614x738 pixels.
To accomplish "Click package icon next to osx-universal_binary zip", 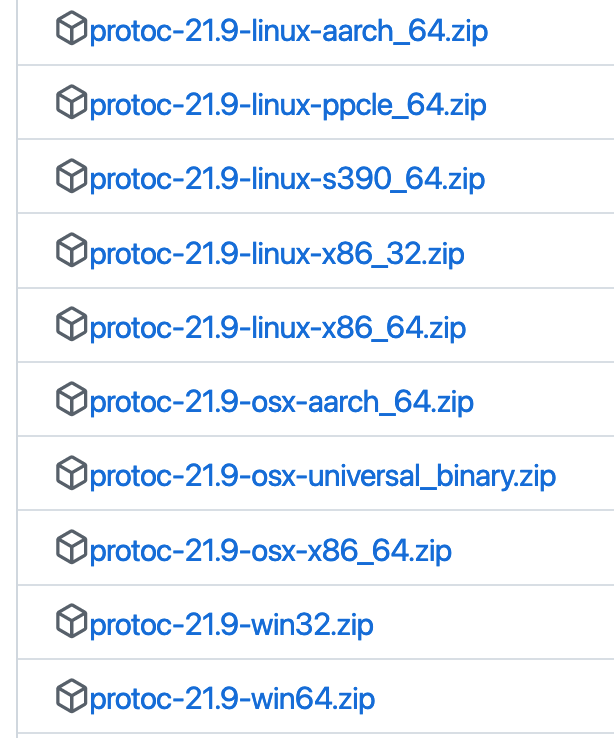I will [72, 475].
